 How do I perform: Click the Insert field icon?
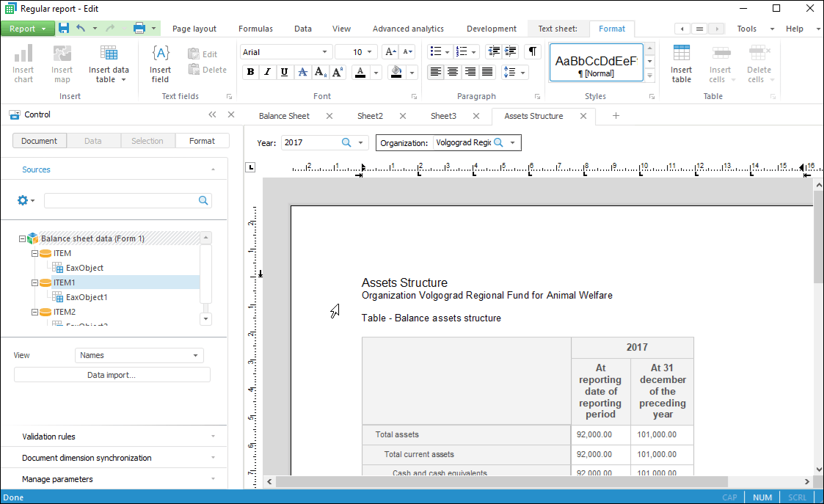160,64
